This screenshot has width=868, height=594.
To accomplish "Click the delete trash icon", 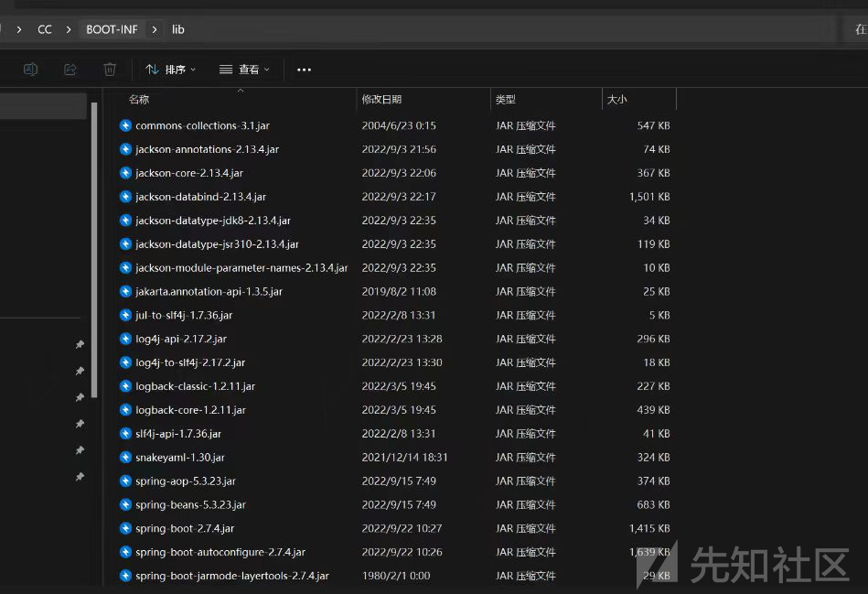I will coord(110,70).
